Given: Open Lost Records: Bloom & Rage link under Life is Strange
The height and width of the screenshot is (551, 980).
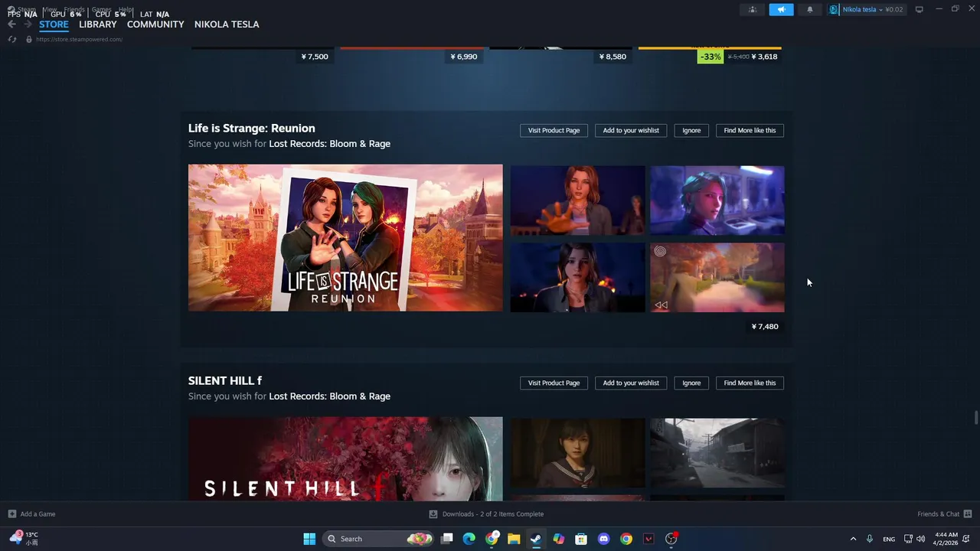Looking at the screenshot, I should tap(329, 144).
